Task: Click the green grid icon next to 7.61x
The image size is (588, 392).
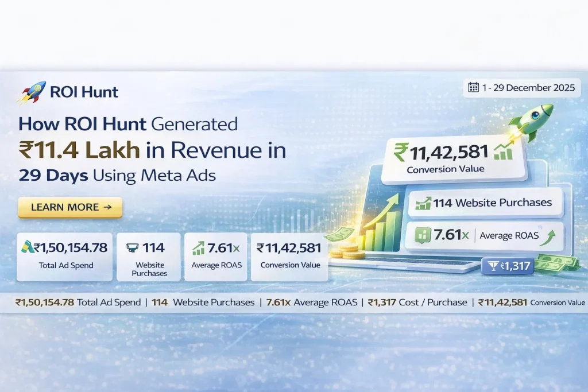Action: click(x=423, y=235)
